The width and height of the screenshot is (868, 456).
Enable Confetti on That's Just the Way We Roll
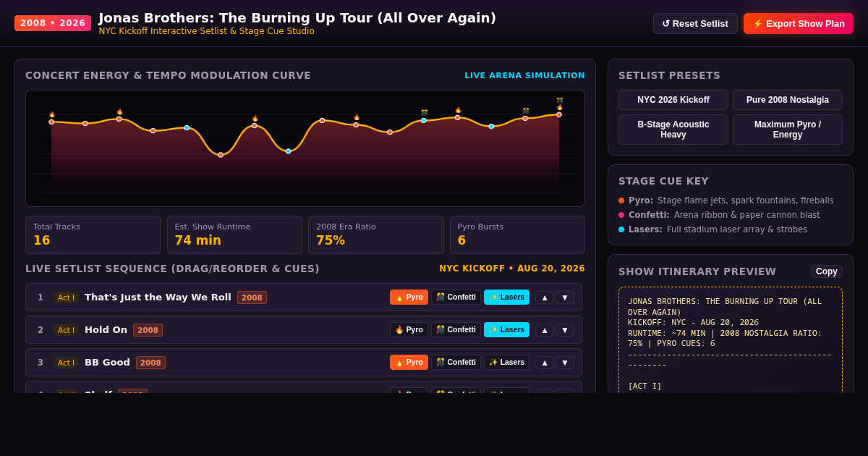(x=456, y=297)
